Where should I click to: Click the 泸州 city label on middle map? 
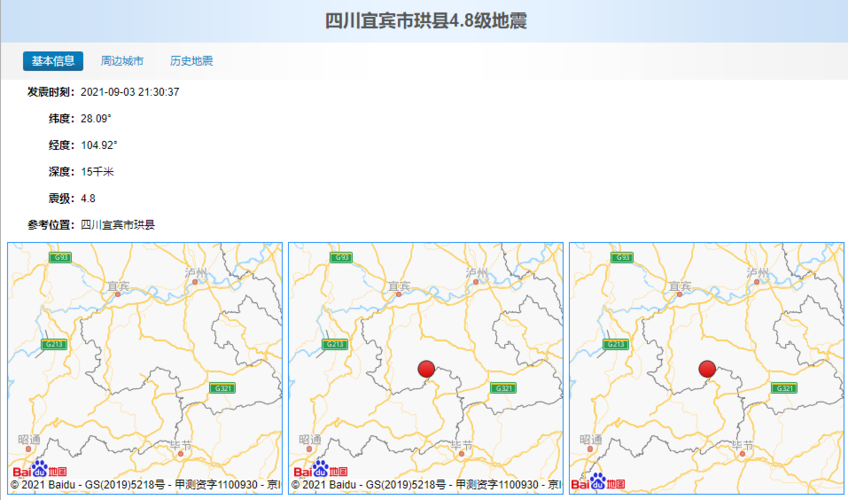point(476,273)
